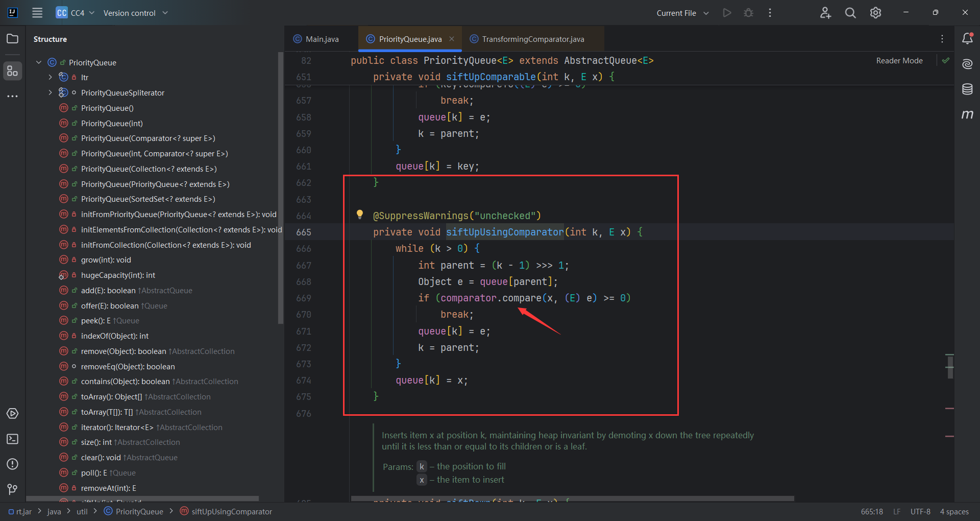Image resolution: width=980 pixels, height=521 pixels.
Task: Click the Structure panel horizontal scrollbar
Action: (142, 499)
